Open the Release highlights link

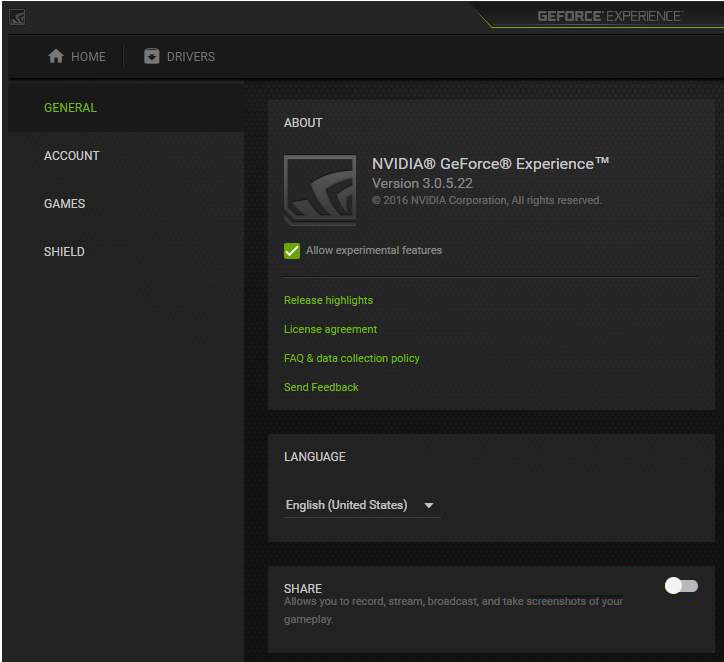pyautogui.click(x=328, y=300)
